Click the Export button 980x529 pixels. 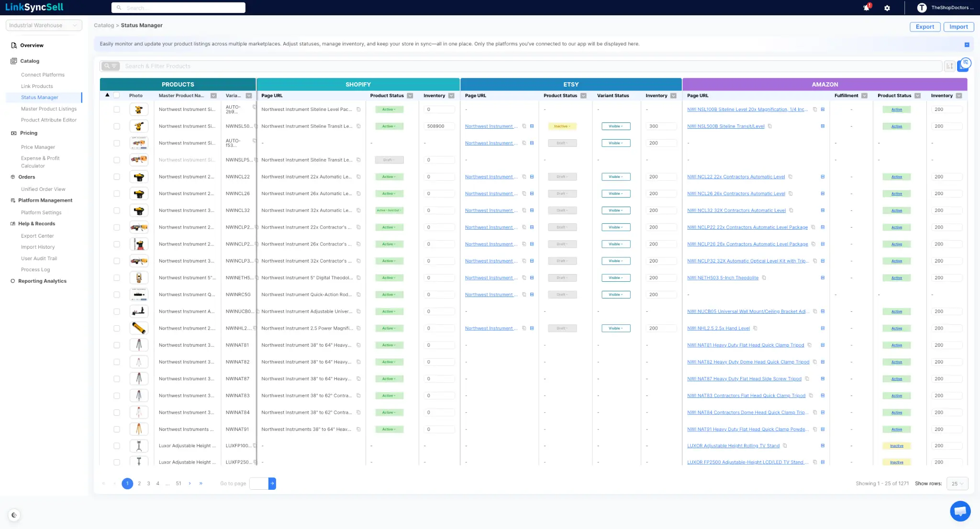925,27
